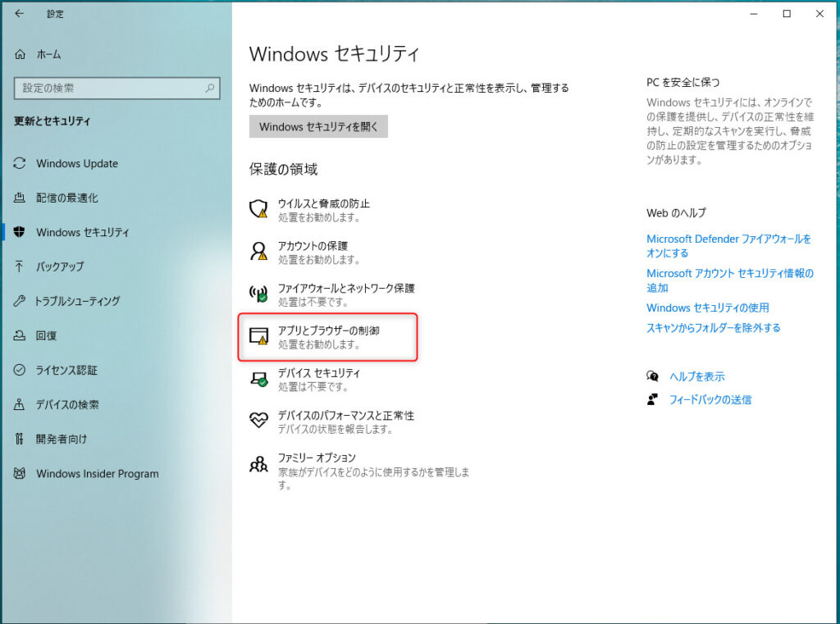Close the Settings window
This screenshot has height=624, width=840.
pyautogui.click(x=819, y=14)
